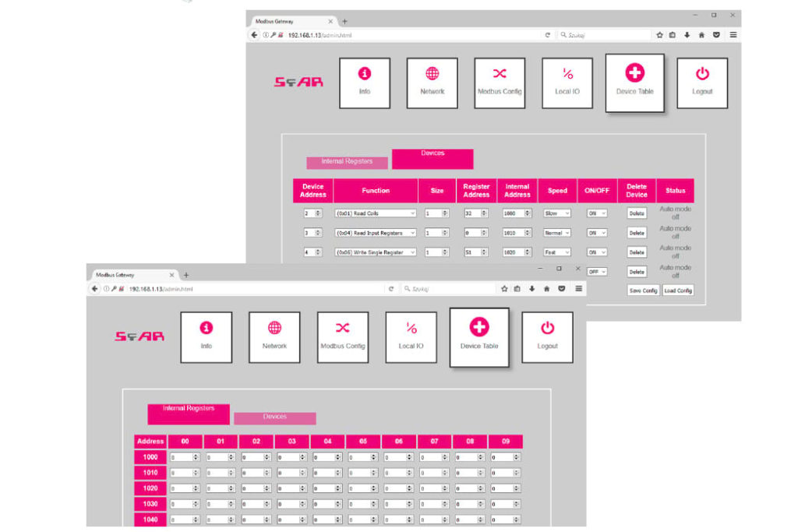Screen dimensions: 798x532
Task: Open Local IO in the back window
Action: [567, 83]
